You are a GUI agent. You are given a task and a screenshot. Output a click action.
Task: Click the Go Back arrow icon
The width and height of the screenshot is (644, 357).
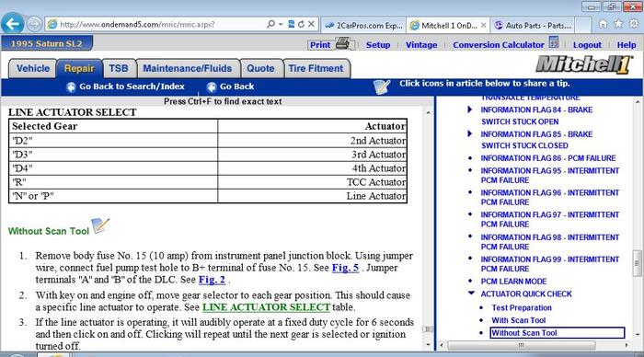coord(212,87)
